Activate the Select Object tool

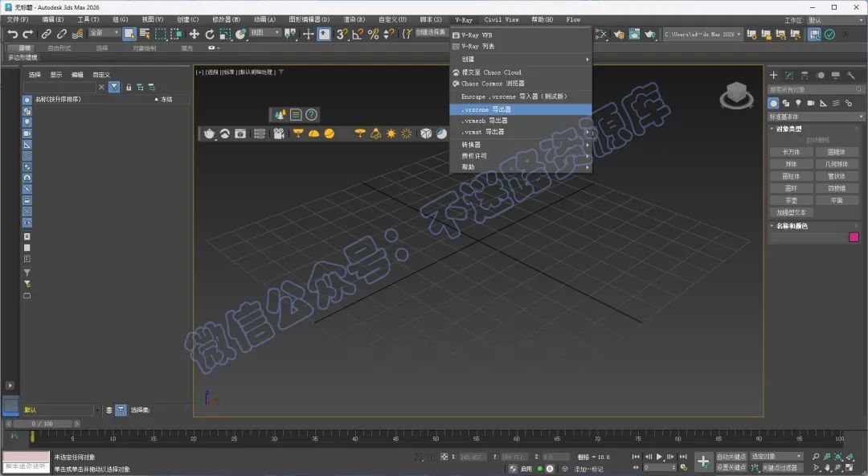coord(129,35)
